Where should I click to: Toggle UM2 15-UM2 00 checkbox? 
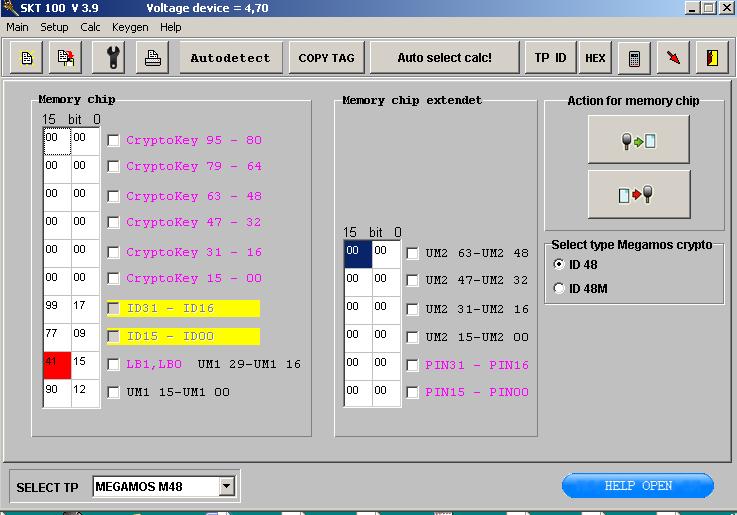[412, 337]
